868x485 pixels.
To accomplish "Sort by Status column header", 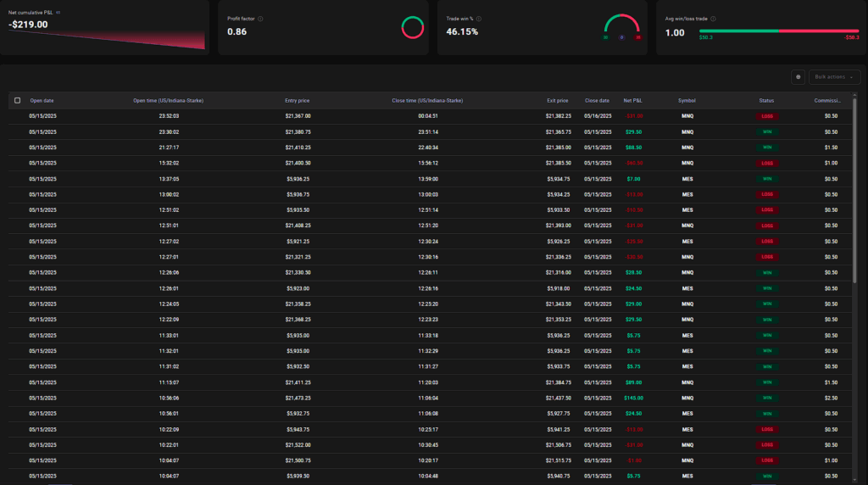I will [x=766, y=101].
